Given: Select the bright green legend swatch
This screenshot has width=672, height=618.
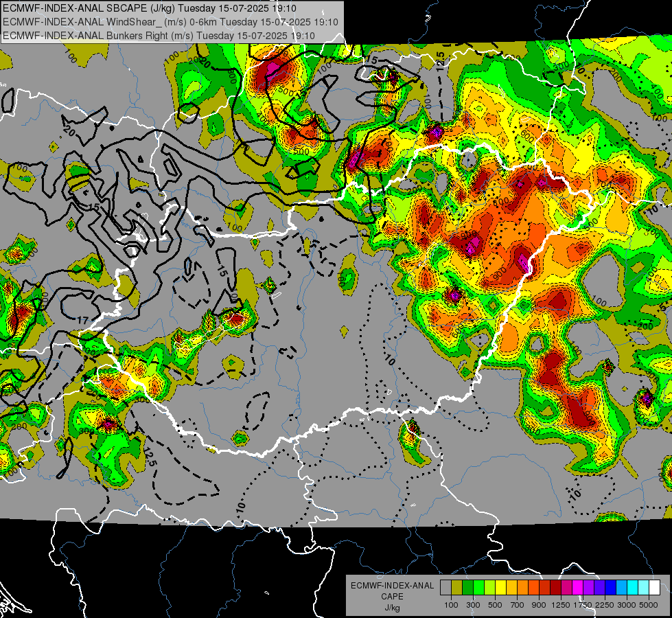Looking at the screenshot, I should pyautogui.click(x=478, y=588).
